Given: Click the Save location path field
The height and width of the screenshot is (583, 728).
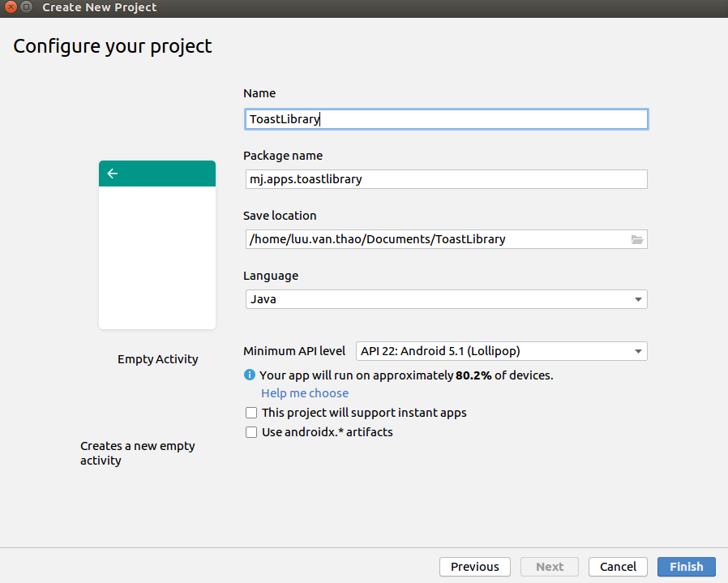Looking at the screenshot, I should pyautogui.click(x=436, y=239).
